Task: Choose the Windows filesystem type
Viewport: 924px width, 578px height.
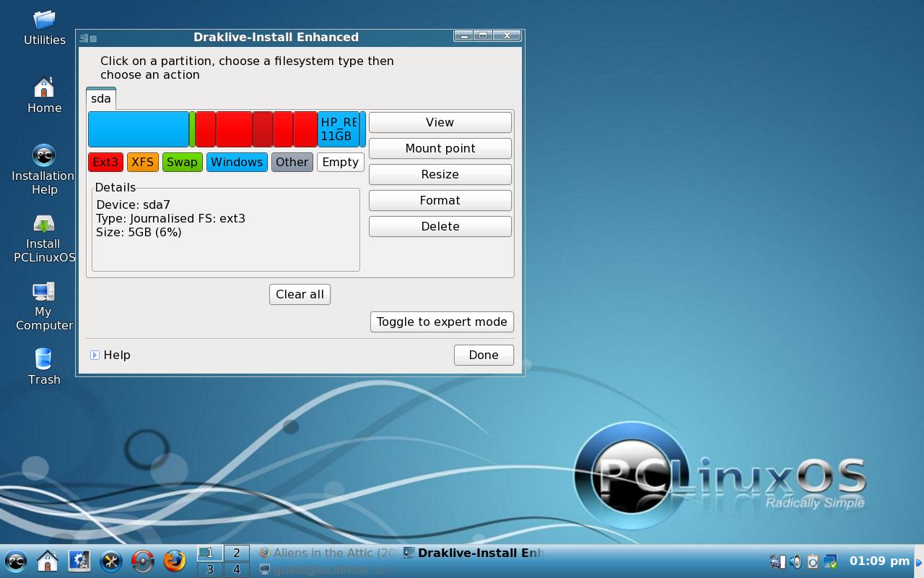Action: coord(237,162)
